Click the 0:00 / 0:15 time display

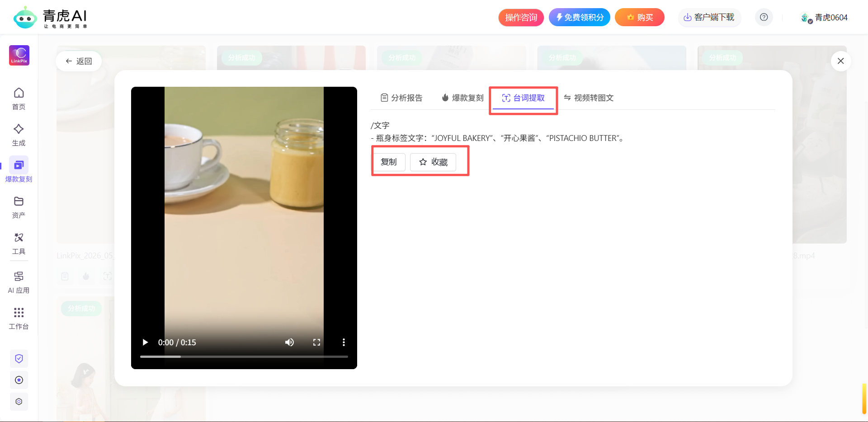177,342
